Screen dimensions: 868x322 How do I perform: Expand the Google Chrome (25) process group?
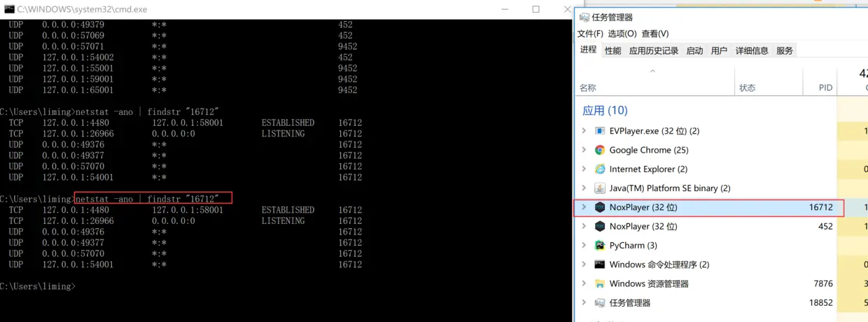584,150
